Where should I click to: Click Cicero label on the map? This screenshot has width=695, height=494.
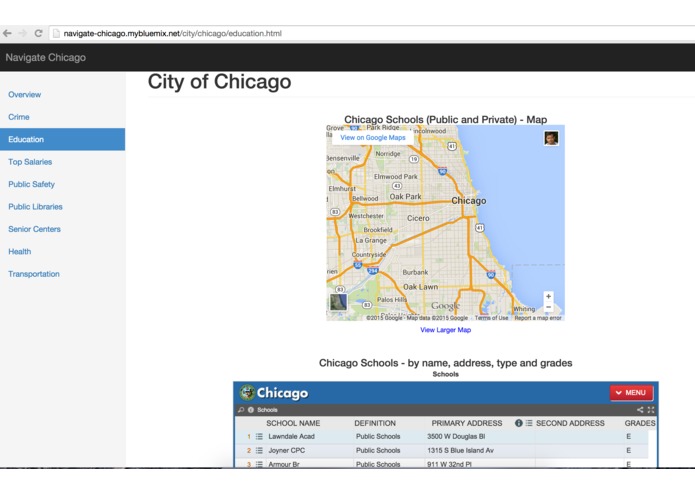coord(418,218)
